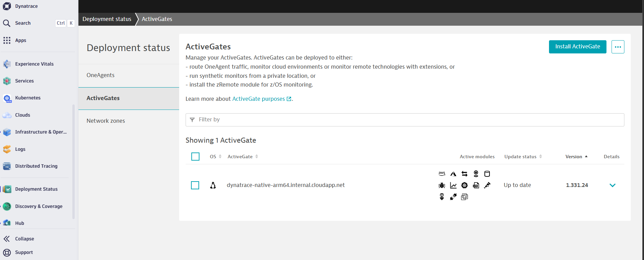This screenshot has width=644, height=260.
Task: Click the filter funnel icon
Action: click(x=192, y=120)
